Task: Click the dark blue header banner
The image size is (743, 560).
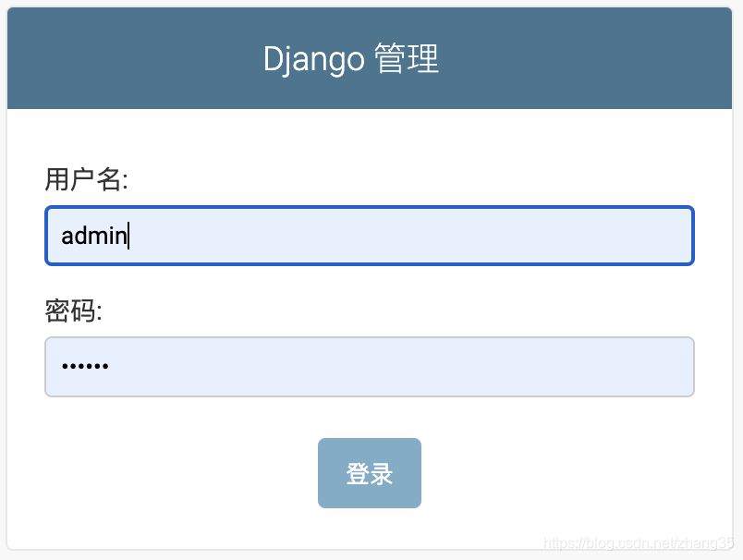Action: pyautogui.click(x=139, y=58)
